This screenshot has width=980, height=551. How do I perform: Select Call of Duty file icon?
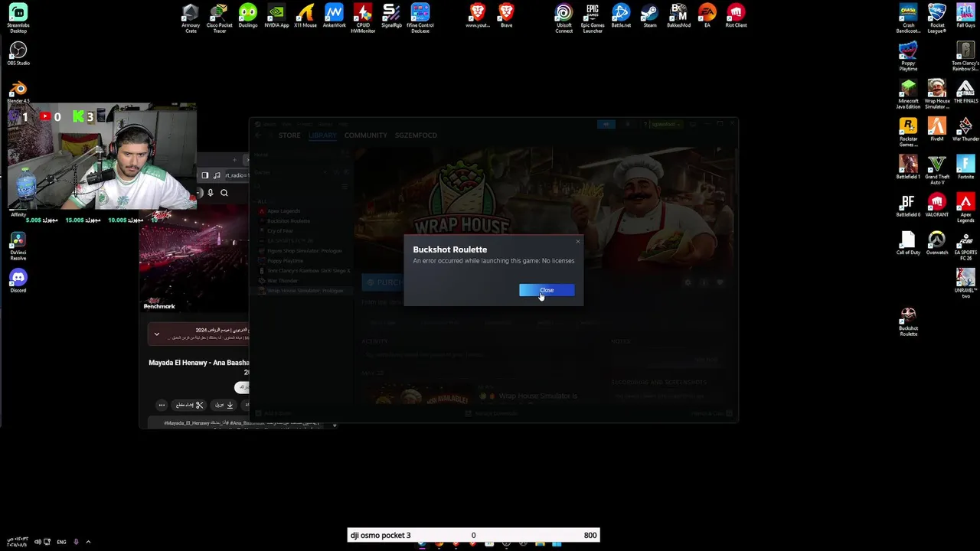pos(908,243)
